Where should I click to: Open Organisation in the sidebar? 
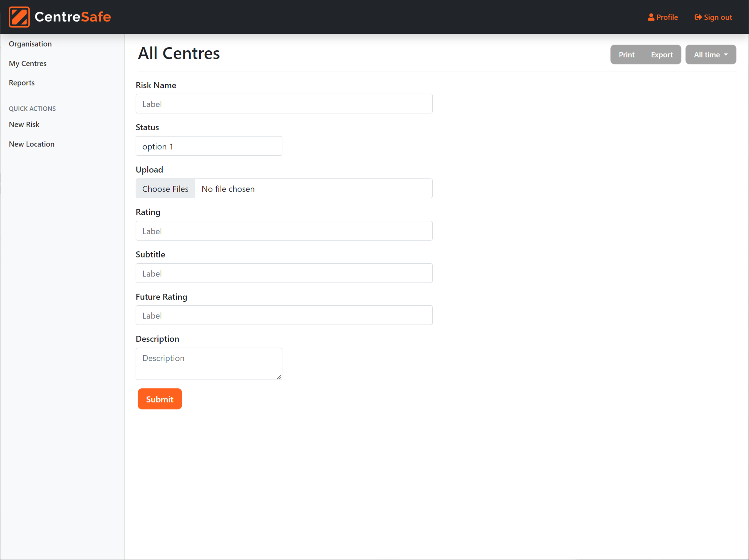pyautogui.click(x=30, y=44)
